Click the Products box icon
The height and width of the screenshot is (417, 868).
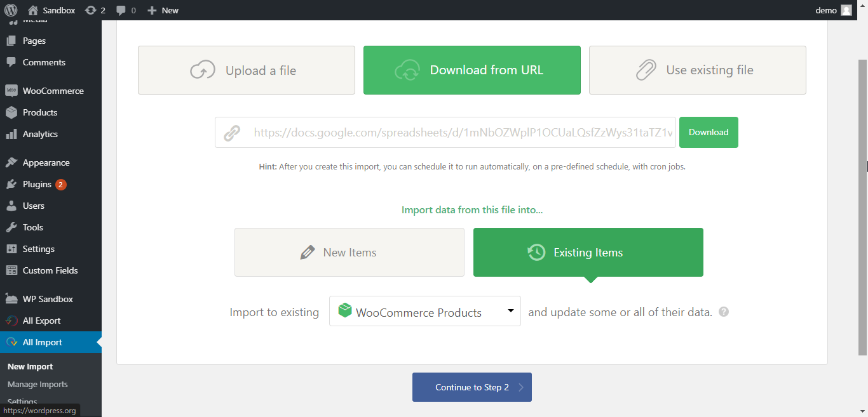(x=11, y=112)
